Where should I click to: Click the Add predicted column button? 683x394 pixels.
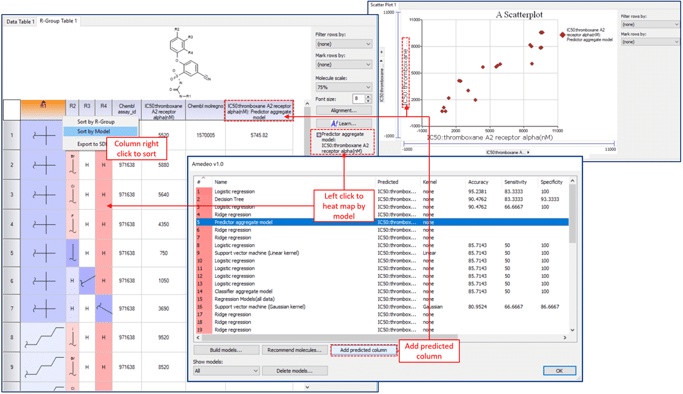pyautogui.click(x=364, y=350)
